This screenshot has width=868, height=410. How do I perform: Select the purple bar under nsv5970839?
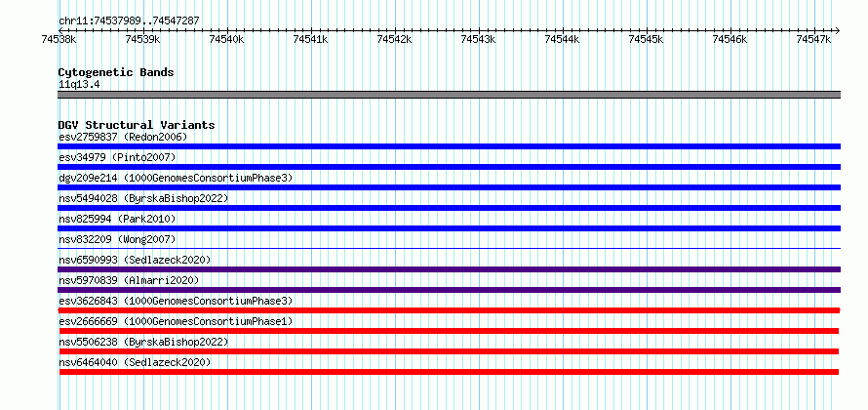click(x=449, y=290)
